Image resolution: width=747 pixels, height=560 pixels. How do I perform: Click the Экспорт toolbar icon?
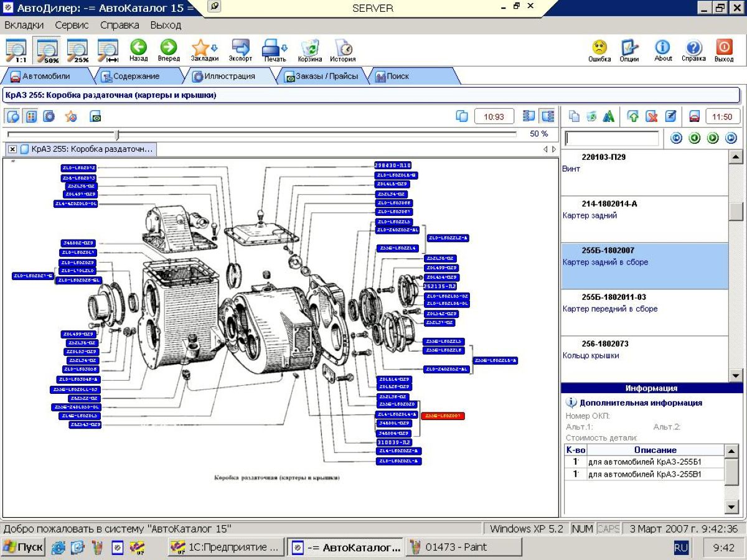[240, 50]
